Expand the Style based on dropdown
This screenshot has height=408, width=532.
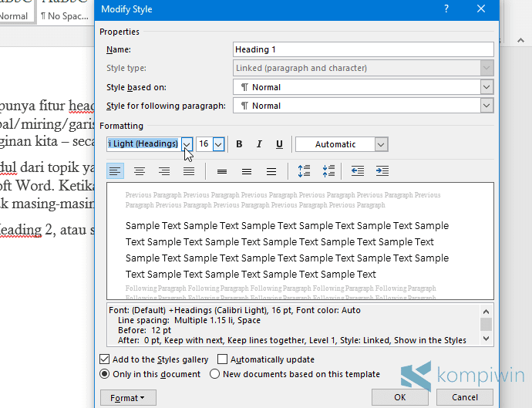click(487, 87)
